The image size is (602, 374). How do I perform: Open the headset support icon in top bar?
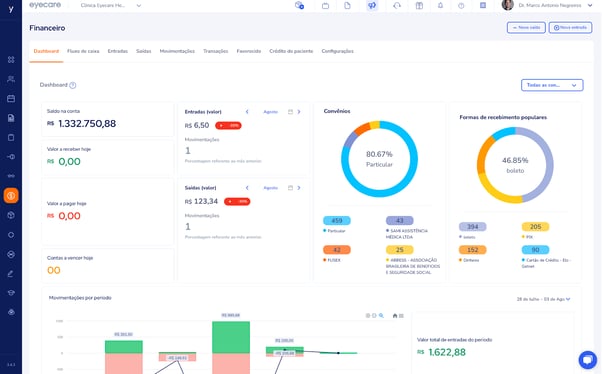pos(397,5)
